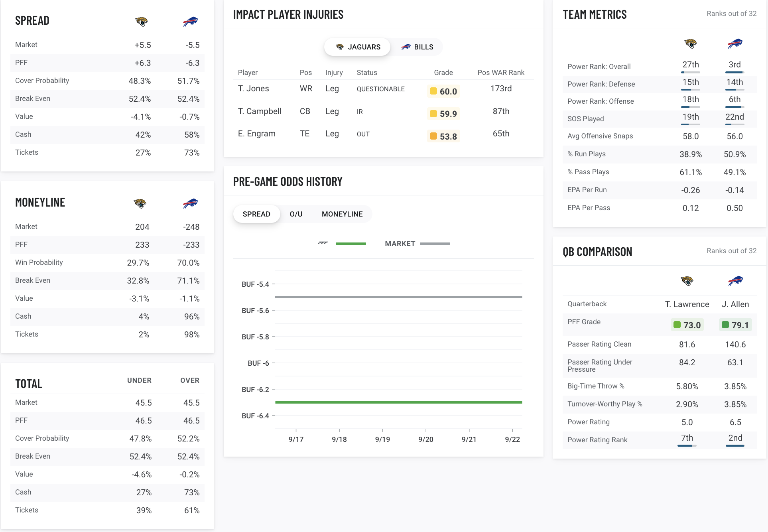
Task: Click the Jaguars logo in Spread header
Action: (x=142, y=22)
